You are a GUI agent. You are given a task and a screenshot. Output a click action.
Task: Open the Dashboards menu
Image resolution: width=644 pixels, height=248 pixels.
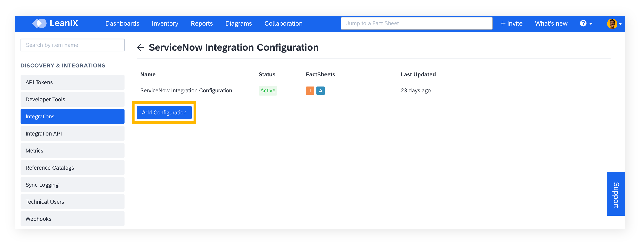[x=122, y=23]
